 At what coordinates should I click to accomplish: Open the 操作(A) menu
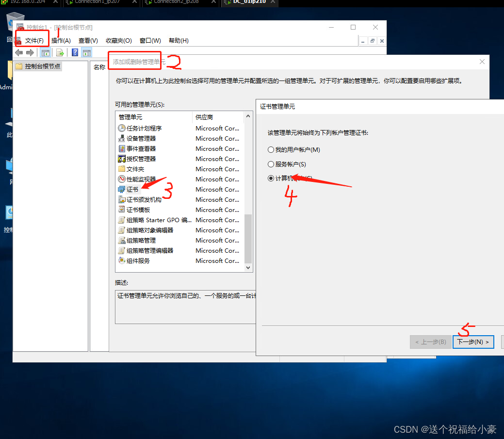[x=61, y=41]
